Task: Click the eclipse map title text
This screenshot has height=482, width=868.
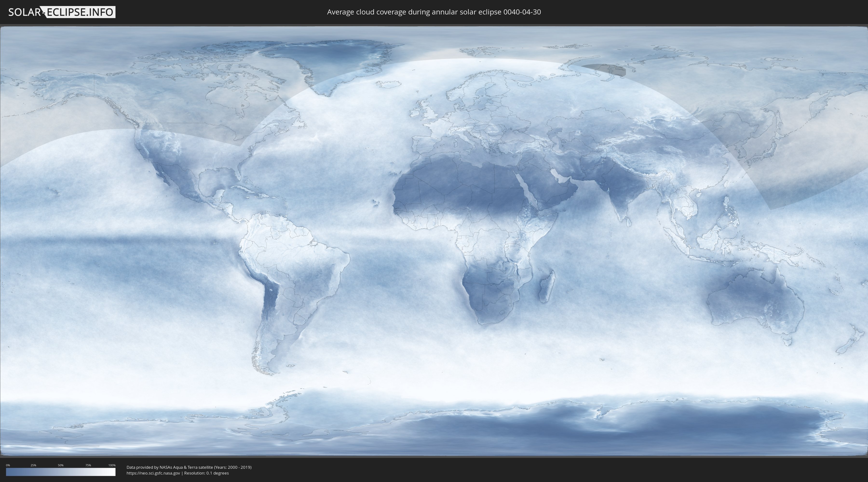Action: [x=434, y=12]
